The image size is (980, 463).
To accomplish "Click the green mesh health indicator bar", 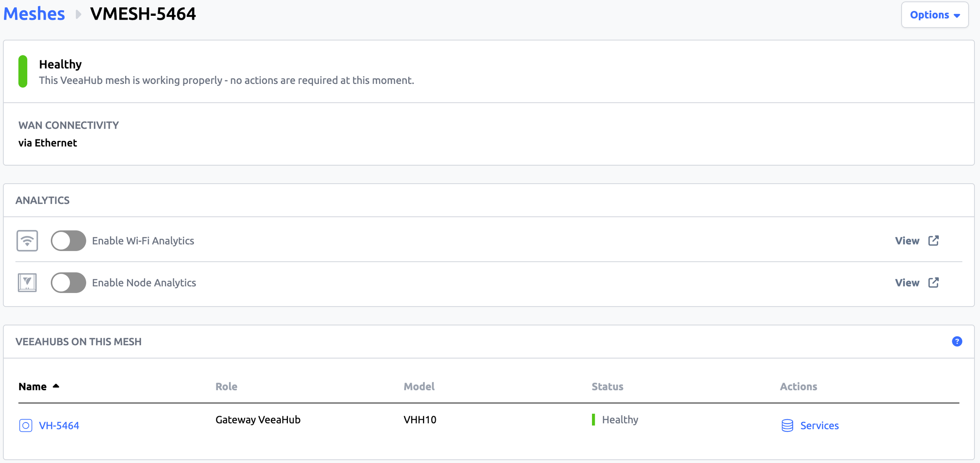I will point(23,71).
